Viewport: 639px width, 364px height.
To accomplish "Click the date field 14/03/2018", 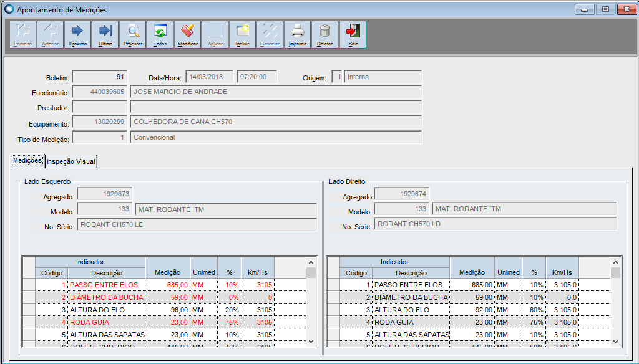I will 210,77.
